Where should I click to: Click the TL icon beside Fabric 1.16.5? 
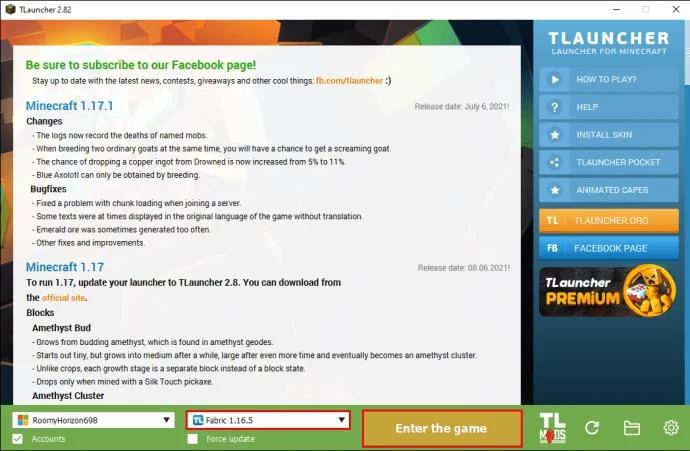click(198, 420)
